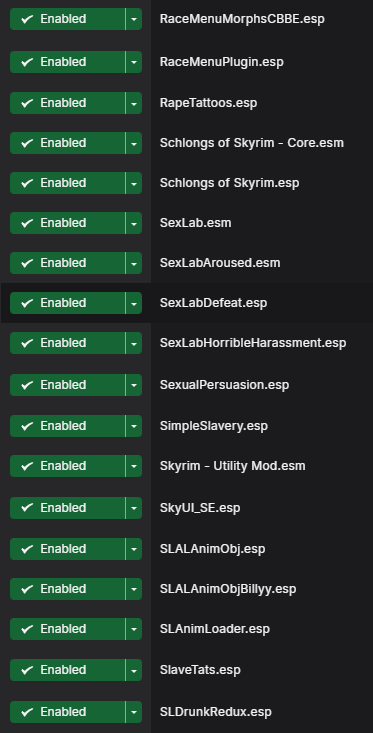Toggle Enabled state of SexLabAroused.esm

coord(67,263)
